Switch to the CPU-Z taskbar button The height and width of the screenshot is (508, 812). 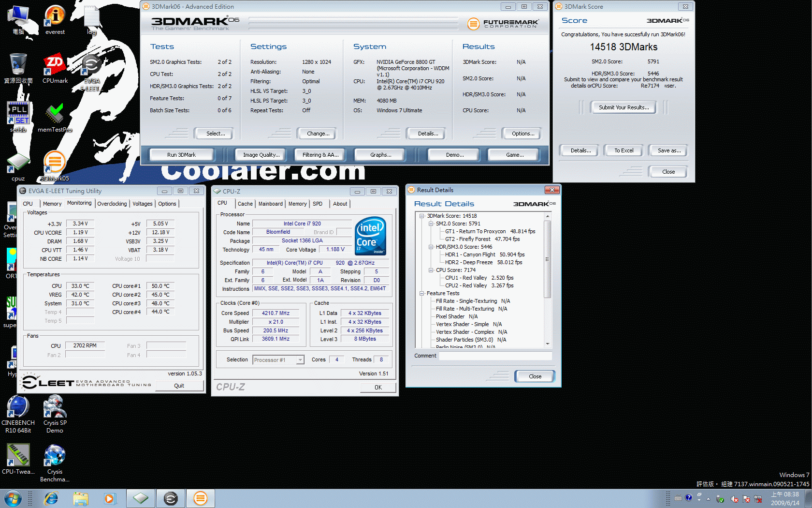click(x=141, y=498)
